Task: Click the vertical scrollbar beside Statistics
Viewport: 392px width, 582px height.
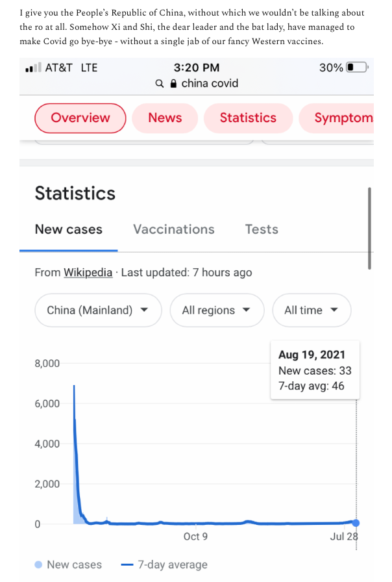Action: point(369,228)
